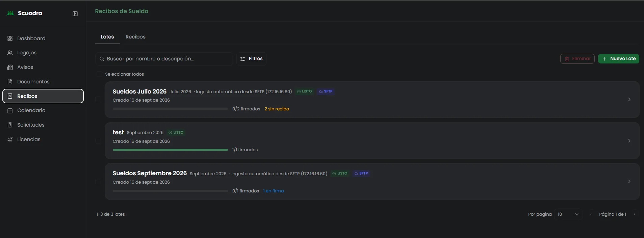The image size is (644, 238).
Task: Click the test batch progress bar
Action: point(170,150)
